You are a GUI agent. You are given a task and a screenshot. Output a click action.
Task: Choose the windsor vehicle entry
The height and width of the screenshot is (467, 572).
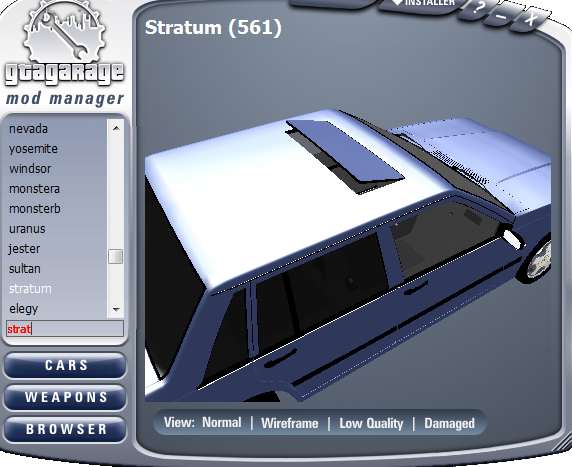[x=30, y=169]
